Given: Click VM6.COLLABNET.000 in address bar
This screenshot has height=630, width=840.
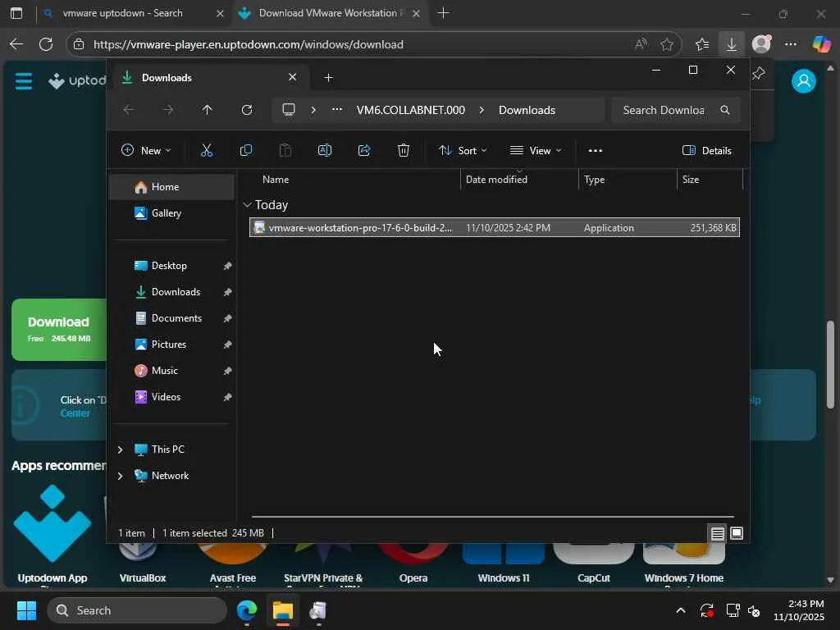Looking at the screenshot, I should point(410,110).
